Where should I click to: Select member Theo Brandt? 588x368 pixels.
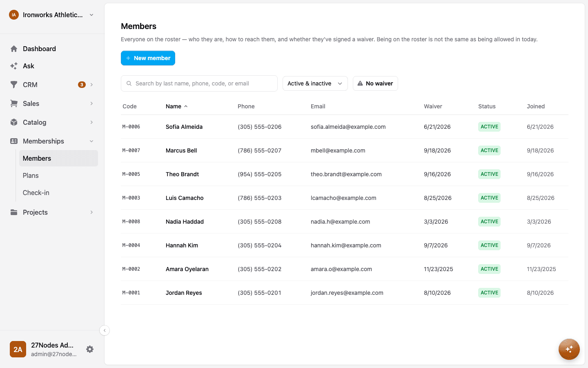(182, 174)
